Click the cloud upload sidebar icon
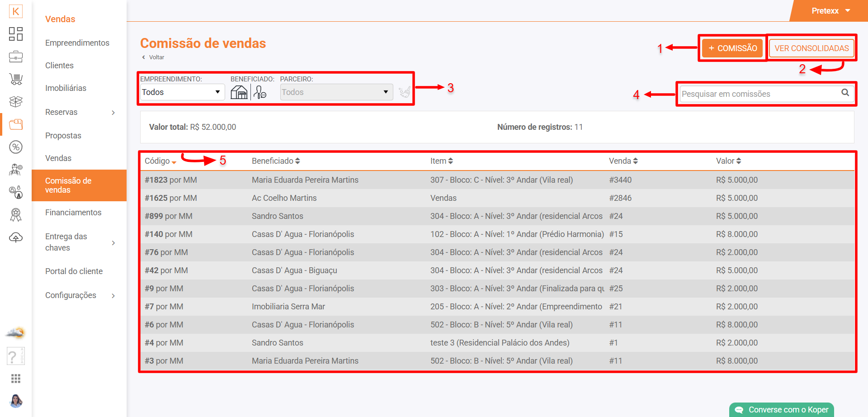 tap(16, 237)
